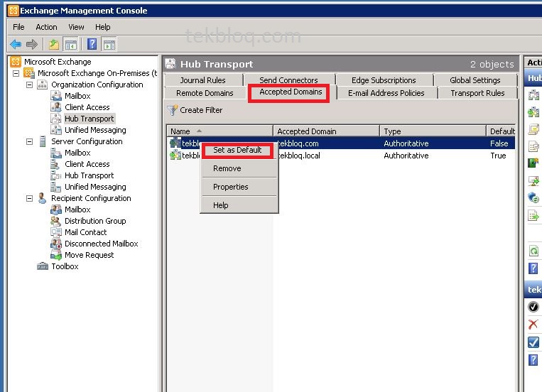Click the red X remove icon in actions pane
Screen dimensions: 542x392
533,325
